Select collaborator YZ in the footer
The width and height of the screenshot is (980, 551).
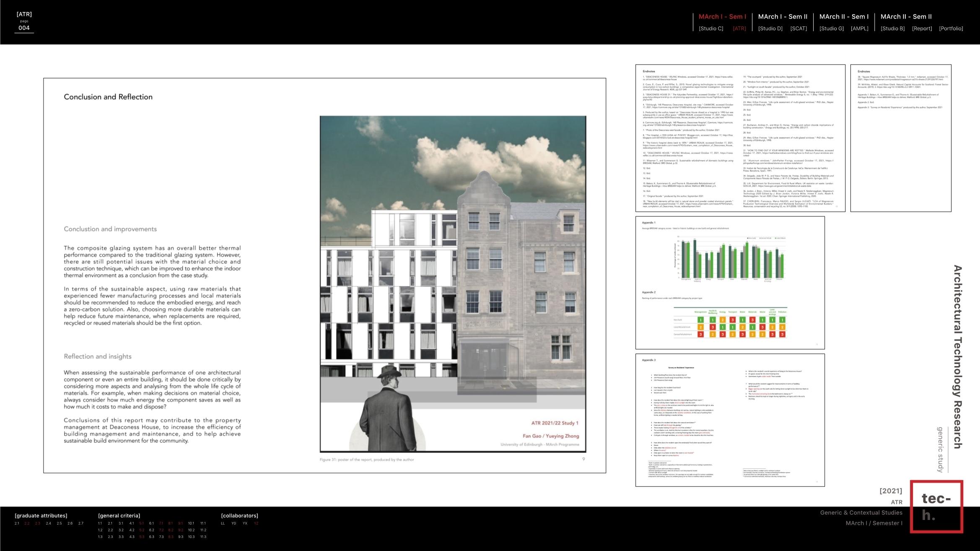tap(256, 523)
